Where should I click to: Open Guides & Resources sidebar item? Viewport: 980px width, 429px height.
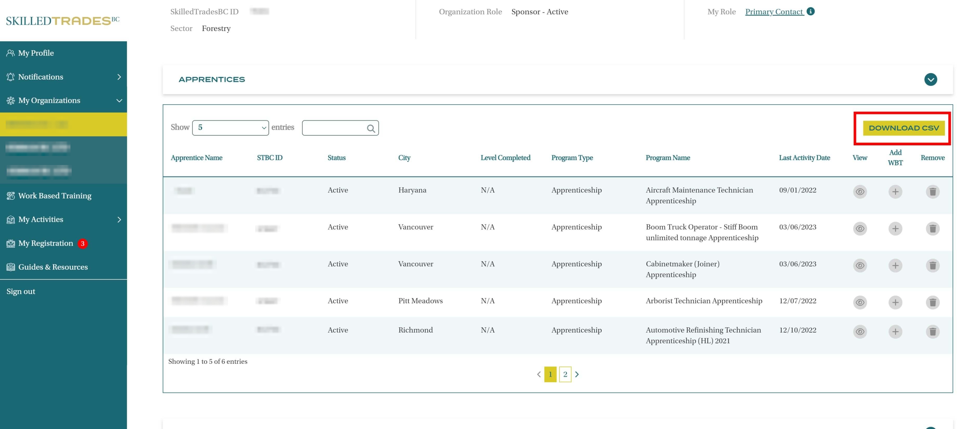[x=53, y=267]
